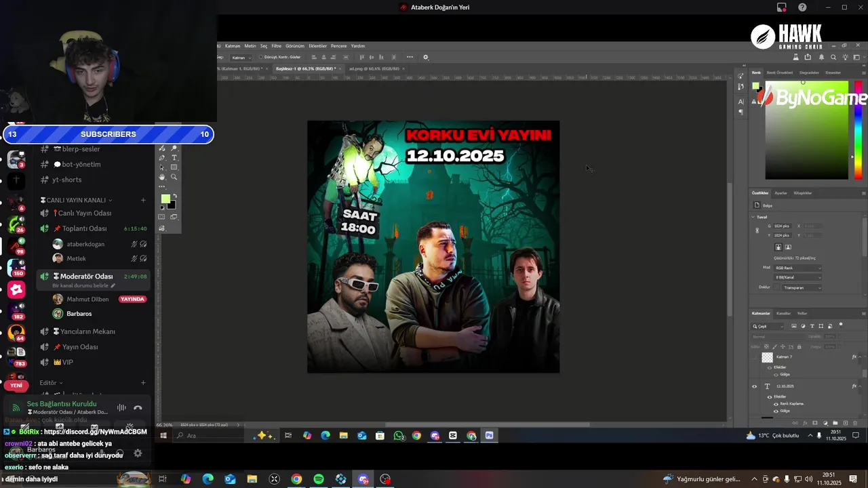This screenshot has width=868, height=488.
Task: Select landscape canvas orientation icon
Action: pyautogui.click(x=788, y=247)
